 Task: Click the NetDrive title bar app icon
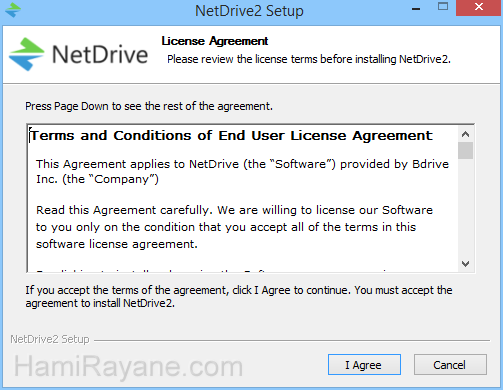tap(13, 10)
